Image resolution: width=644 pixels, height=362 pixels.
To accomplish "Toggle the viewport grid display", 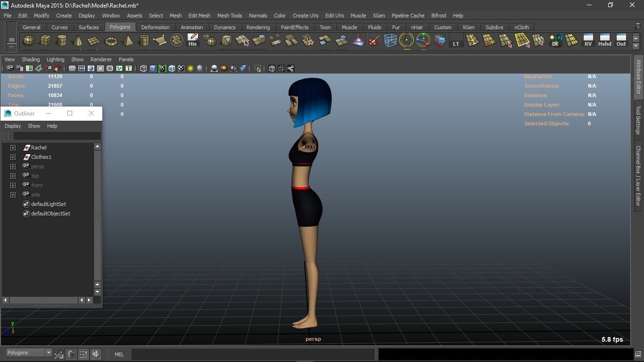I will coord(72,68).
